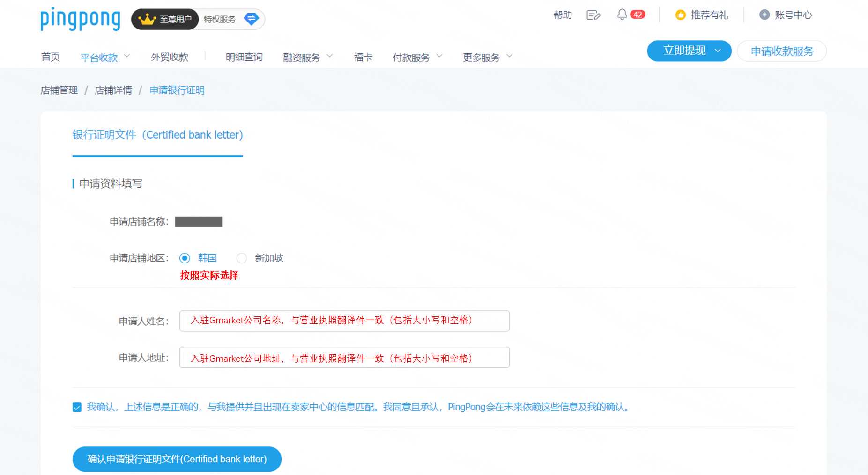Click 我确认 agreement statement text
Screen dimensions: 868x475
(x=359, y=407)
